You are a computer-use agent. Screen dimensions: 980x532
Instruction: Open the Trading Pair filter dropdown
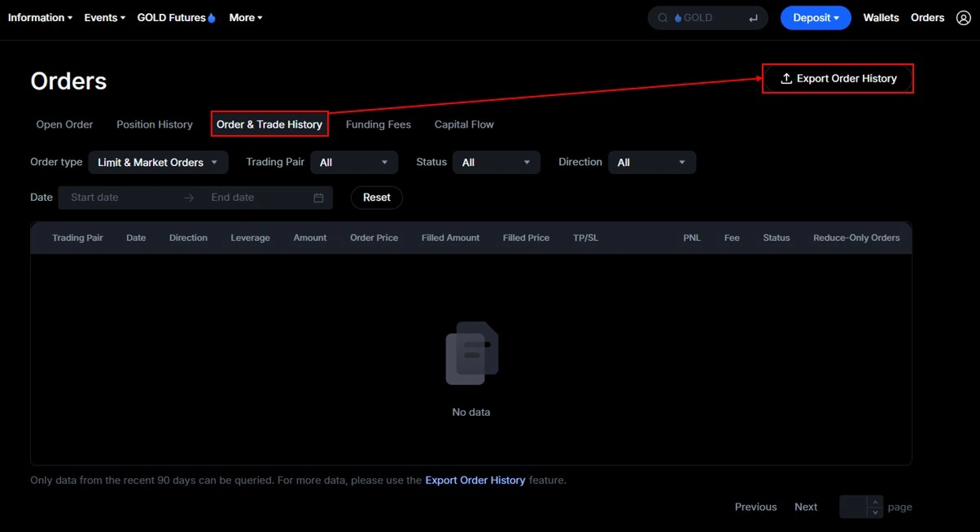(354, 163)
